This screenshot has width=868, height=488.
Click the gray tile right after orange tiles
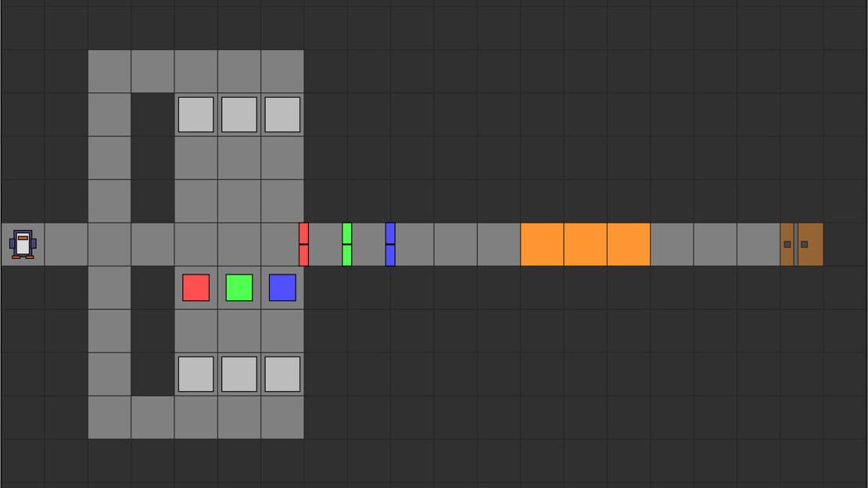[672, 244]
